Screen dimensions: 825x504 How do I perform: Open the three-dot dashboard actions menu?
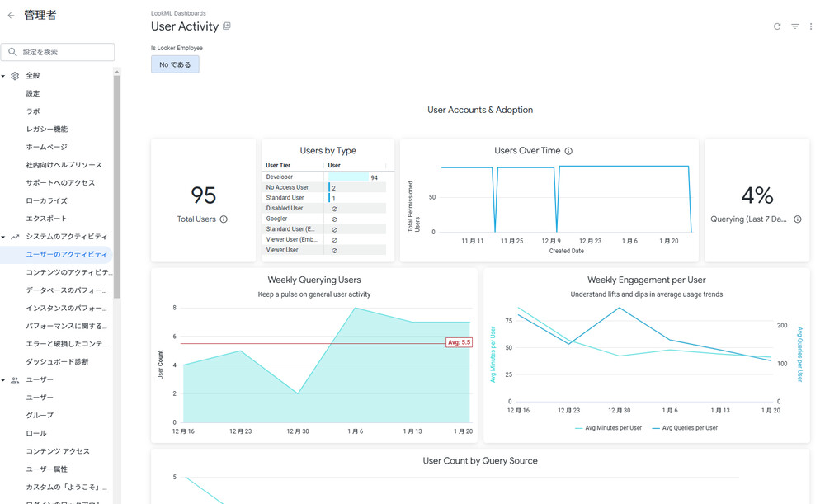tap(812, 26)
